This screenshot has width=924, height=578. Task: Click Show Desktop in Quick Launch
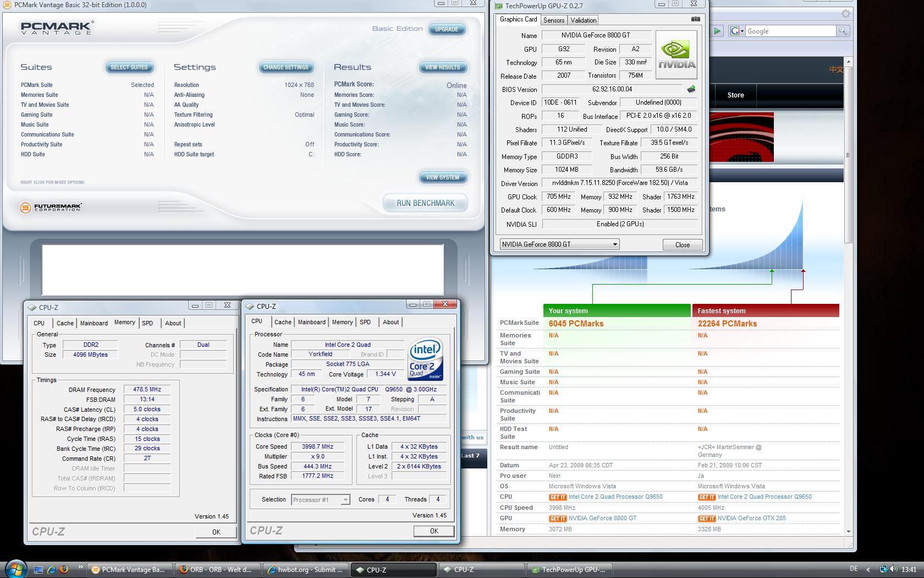pos(38,570)
